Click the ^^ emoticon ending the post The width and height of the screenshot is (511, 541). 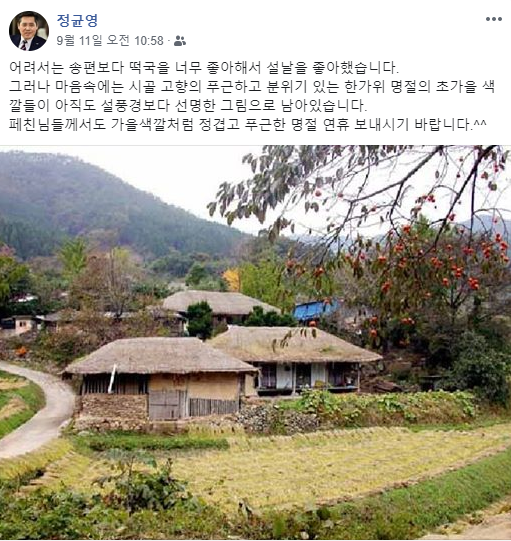tap(480, 122)
